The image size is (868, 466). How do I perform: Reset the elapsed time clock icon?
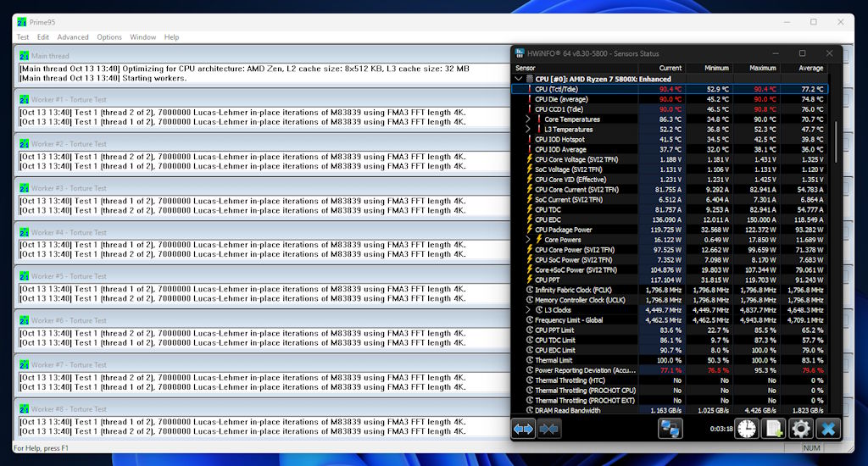pyautogui.click(x=747, y=429)
